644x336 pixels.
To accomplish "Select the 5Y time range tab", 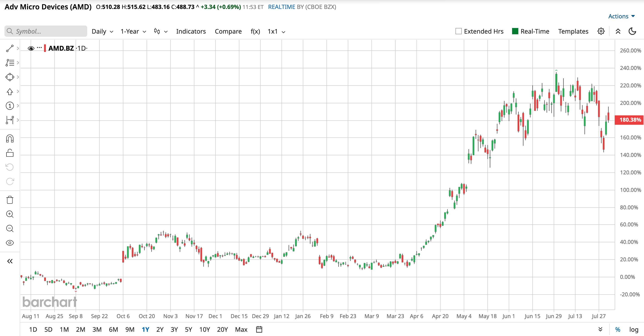I will 189,330.
